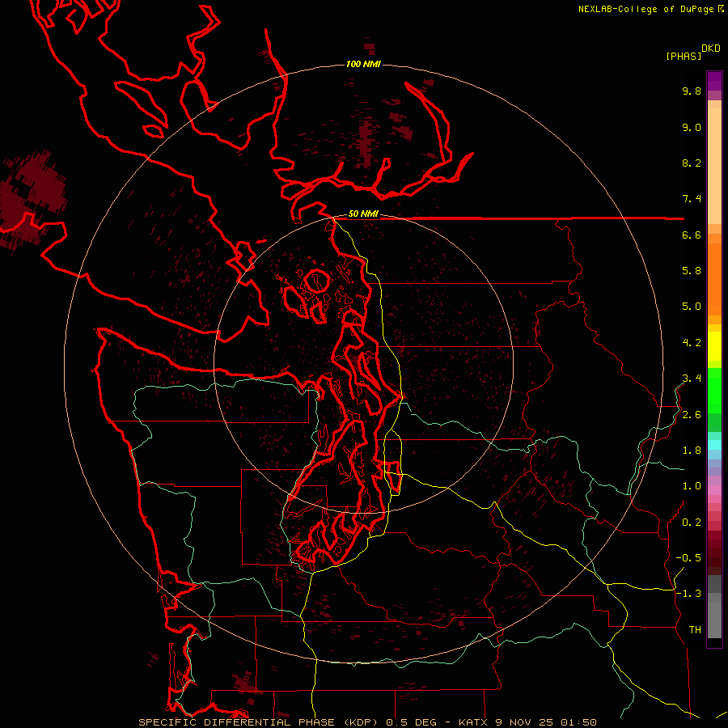Click the -0.5 scale value

pyautogui.click(x=688, y=558)
